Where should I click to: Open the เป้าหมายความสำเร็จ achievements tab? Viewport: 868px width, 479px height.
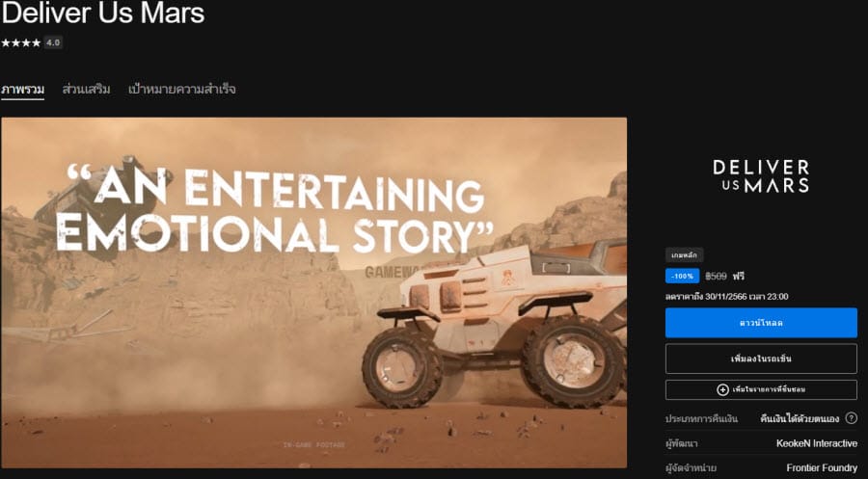point(182,89)
